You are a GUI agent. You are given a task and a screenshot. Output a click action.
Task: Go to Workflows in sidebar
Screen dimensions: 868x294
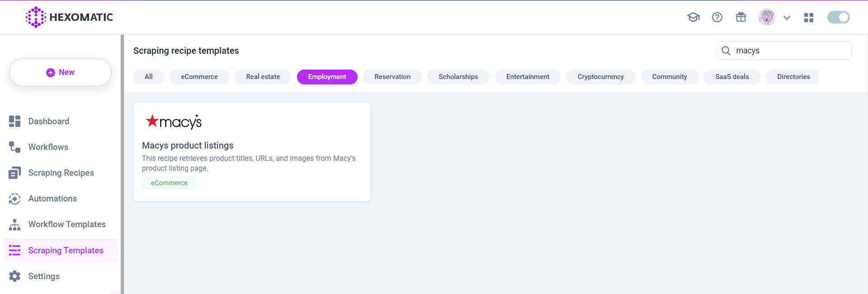tap(48, 147)
